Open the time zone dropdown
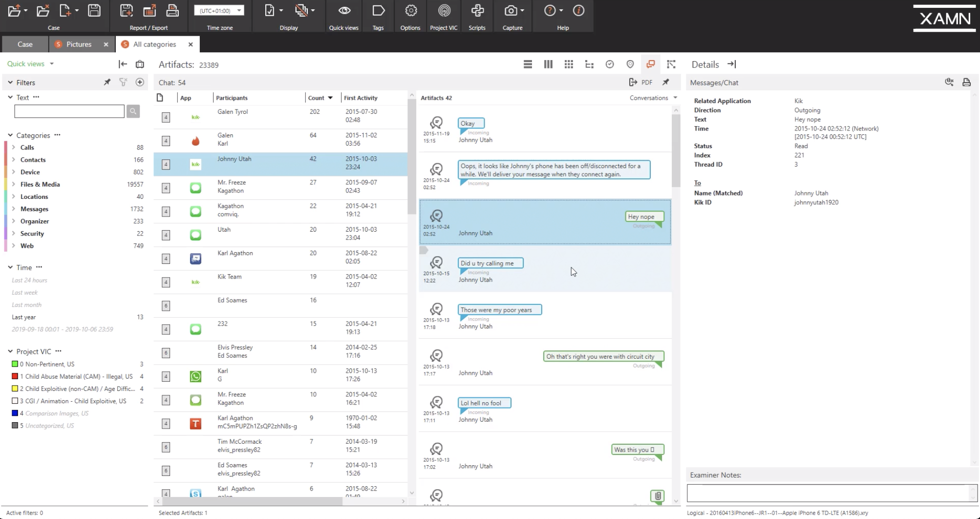The width and height of the screenshot is (980, 519). point(219,11)
